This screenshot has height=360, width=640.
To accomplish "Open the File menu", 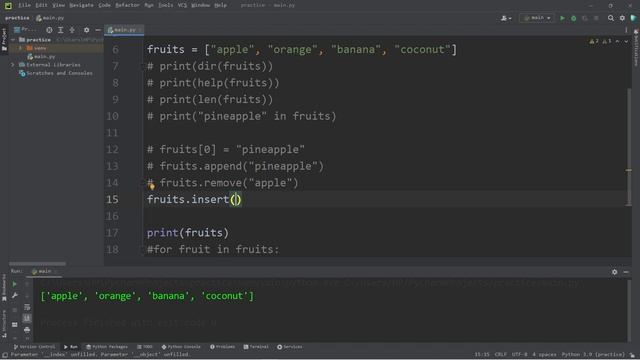I will click(x=24, y=5).
